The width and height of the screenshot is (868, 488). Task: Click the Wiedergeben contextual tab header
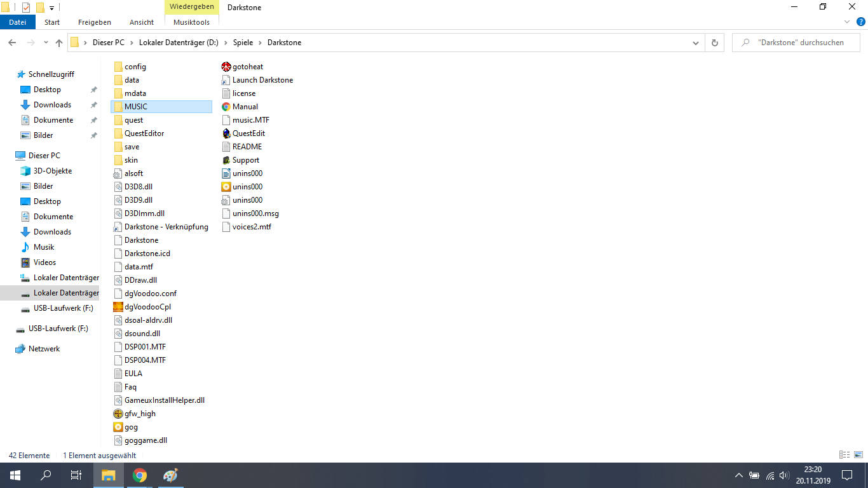(191, 7)
